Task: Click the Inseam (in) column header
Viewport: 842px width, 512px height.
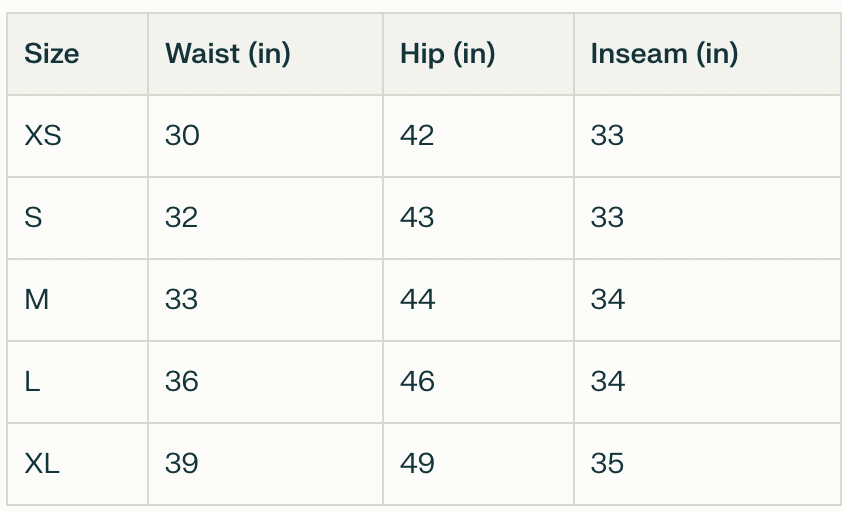Action: tap(664, 54)
